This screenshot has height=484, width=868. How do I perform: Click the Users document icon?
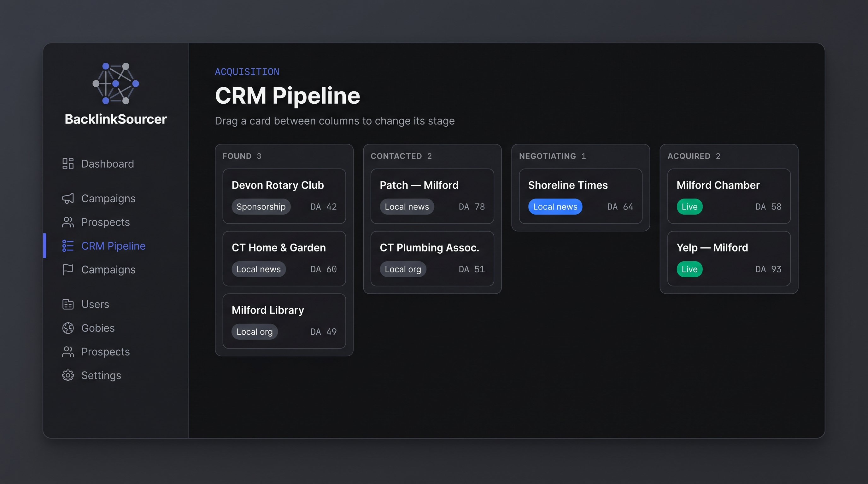(x=68, y=304)
